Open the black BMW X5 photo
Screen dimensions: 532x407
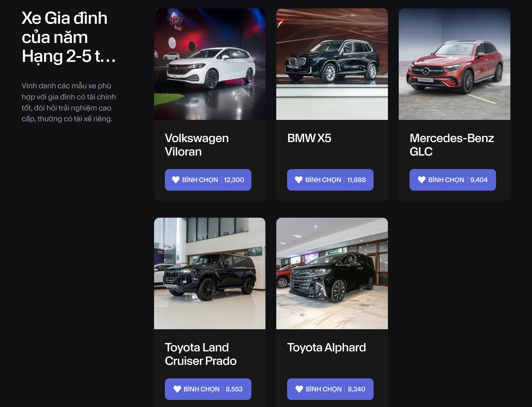(x=332, y=64)
